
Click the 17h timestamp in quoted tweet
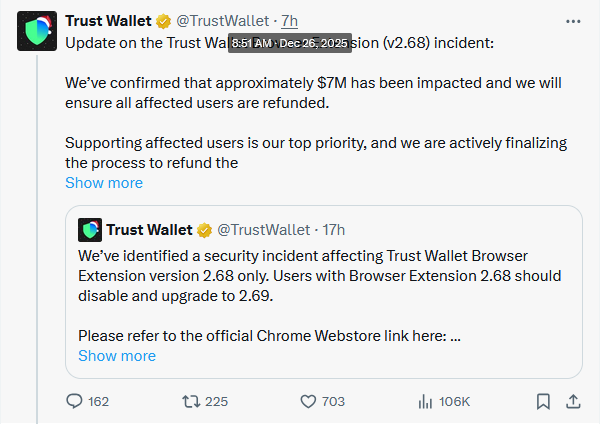pos(335,230)
